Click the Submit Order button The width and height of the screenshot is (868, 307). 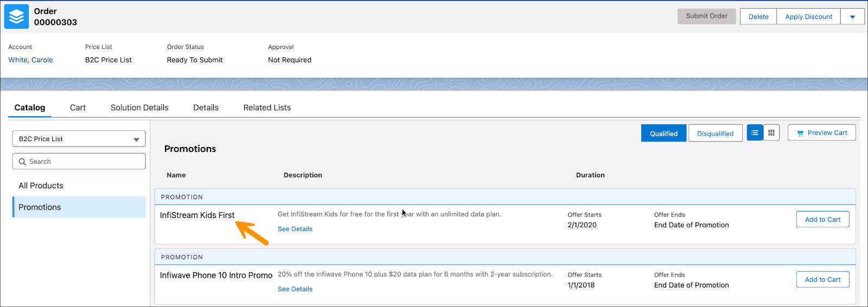(x=706, y=16)
